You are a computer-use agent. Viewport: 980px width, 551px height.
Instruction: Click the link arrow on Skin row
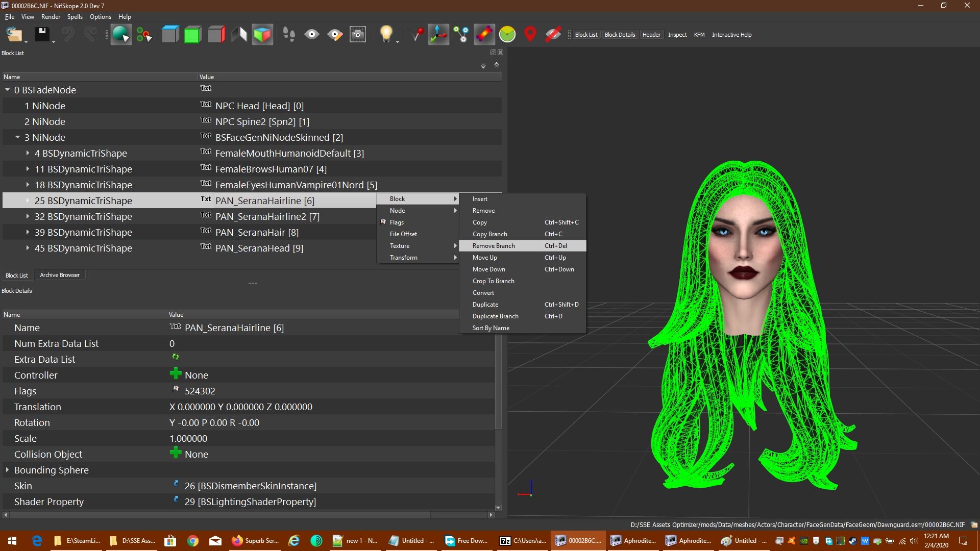[x=176, y=483]
